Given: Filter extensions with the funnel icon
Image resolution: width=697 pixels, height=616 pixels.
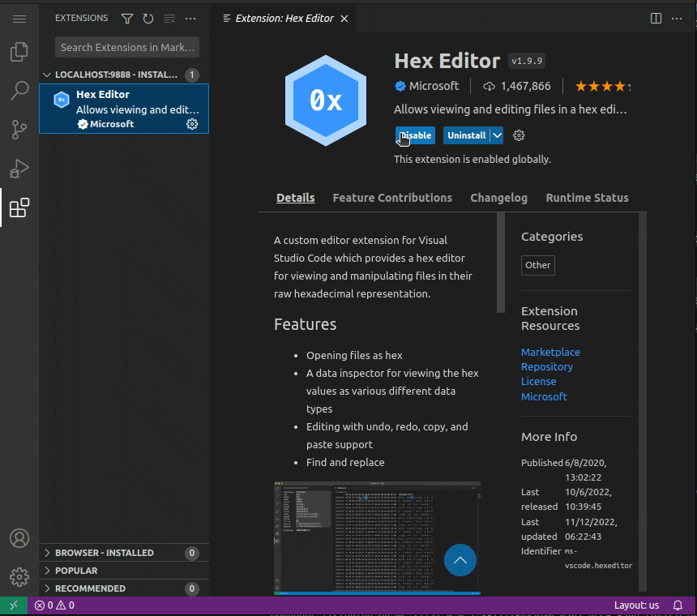Looking at the screenshot, I should point(127,19).
